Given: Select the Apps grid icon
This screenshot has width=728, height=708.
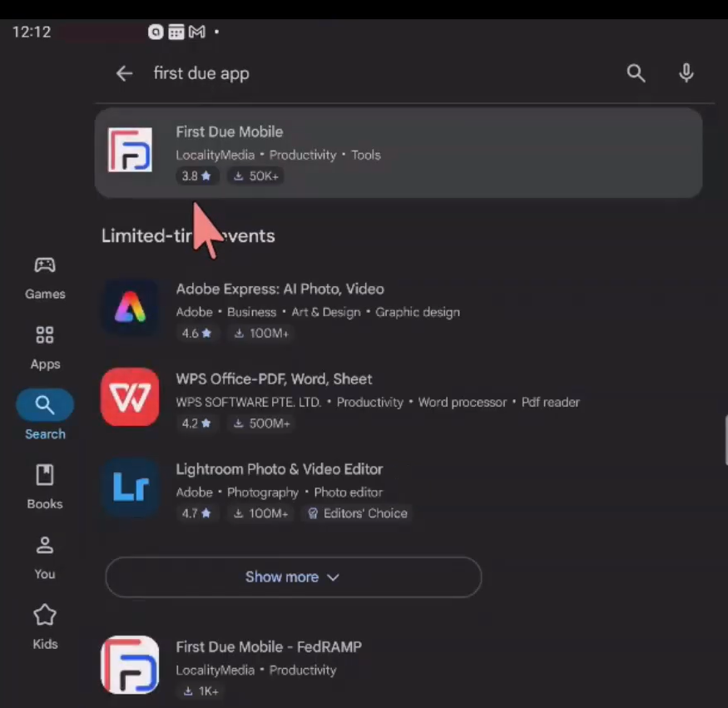Looking at the screenshot, I should (45, 334).
